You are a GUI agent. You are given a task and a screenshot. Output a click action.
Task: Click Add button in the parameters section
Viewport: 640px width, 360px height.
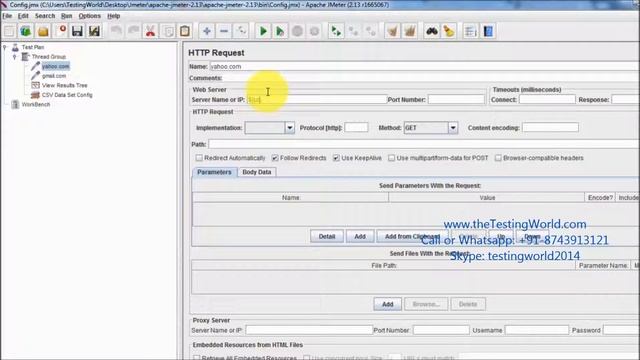pos(360,236)
